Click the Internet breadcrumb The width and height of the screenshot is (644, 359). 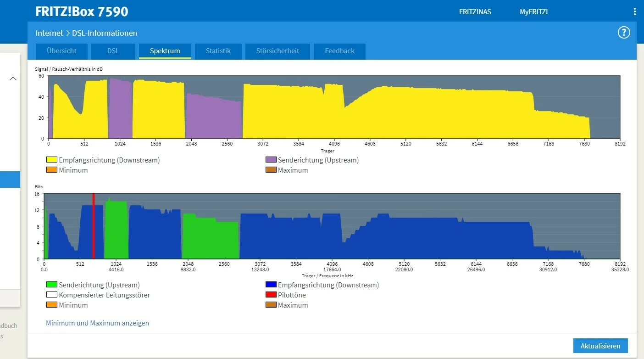(x=49, y=33)
